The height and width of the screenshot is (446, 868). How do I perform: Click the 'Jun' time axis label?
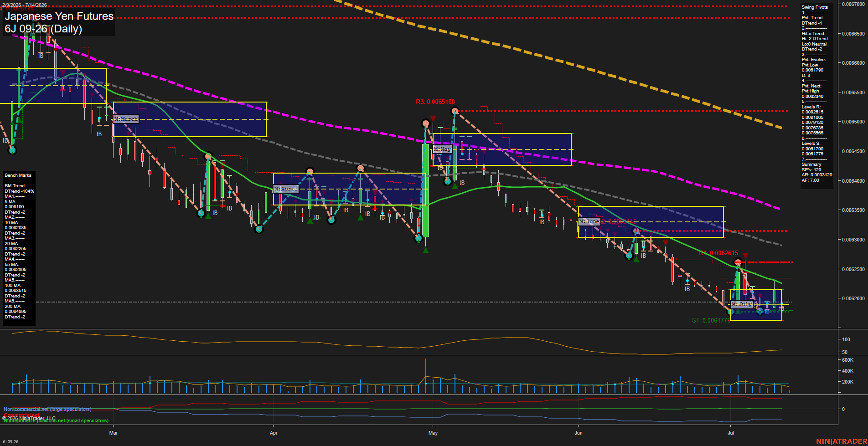pyautogui.click(x=579, y=433)
